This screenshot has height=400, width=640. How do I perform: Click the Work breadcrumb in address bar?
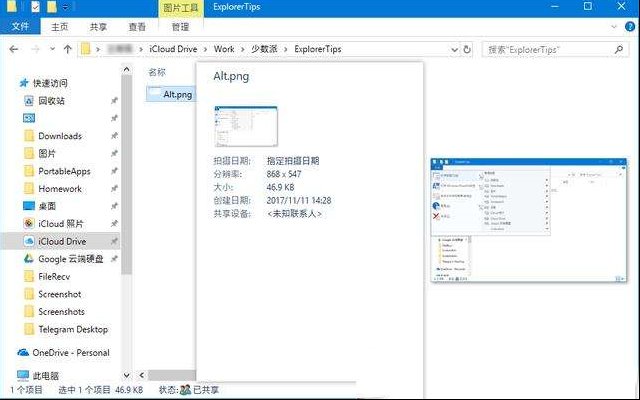225,48
